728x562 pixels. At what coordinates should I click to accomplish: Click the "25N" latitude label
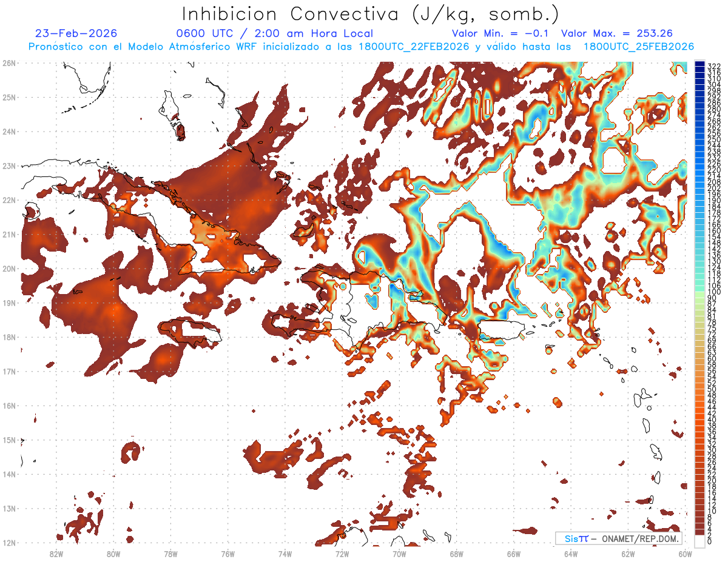[x=8, y=97]
